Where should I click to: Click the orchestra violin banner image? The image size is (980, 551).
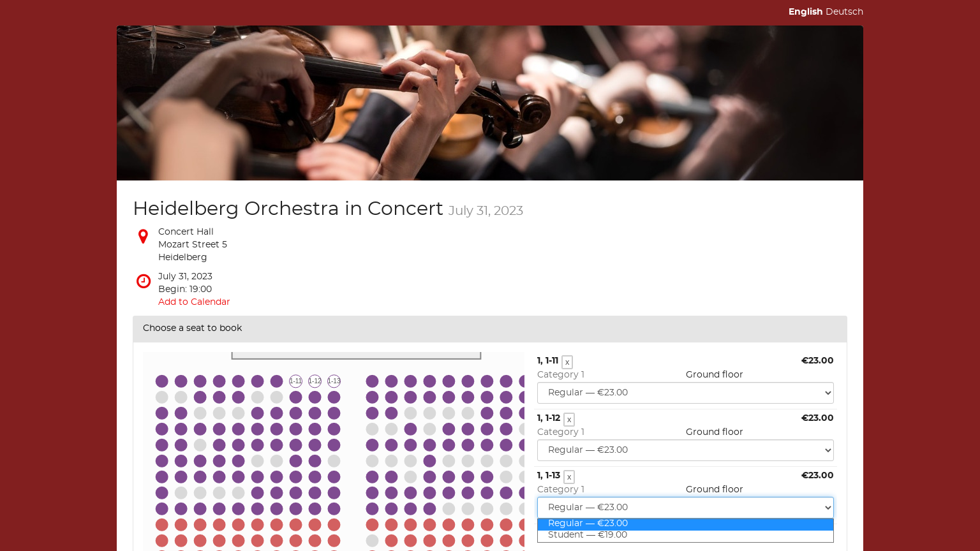[x=489, y=103]
